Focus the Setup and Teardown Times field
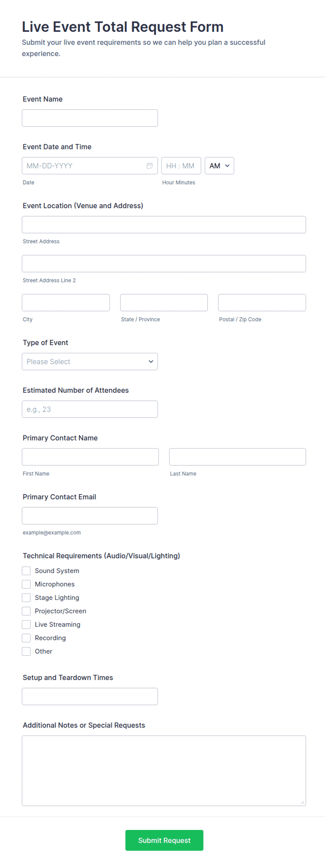Screen dimensions: 325x868 (x=90, y=696)
